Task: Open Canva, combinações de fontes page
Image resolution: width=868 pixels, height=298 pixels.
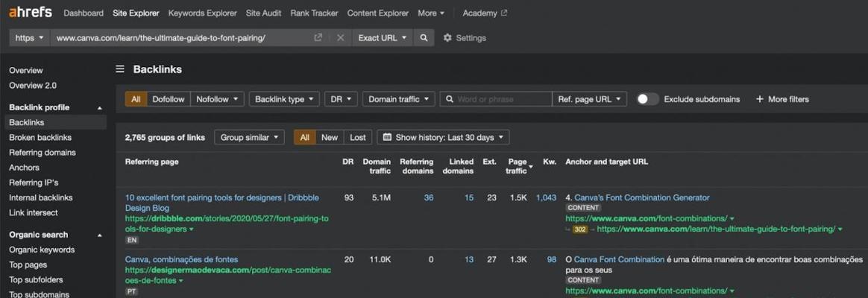Action: pos(181,259)
